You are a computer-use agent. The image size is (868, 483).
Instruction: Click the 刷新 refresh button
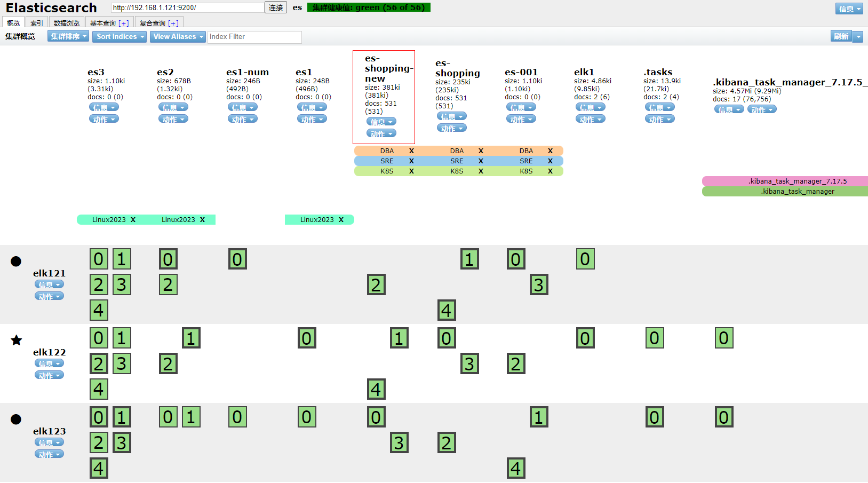click(841, 36)
